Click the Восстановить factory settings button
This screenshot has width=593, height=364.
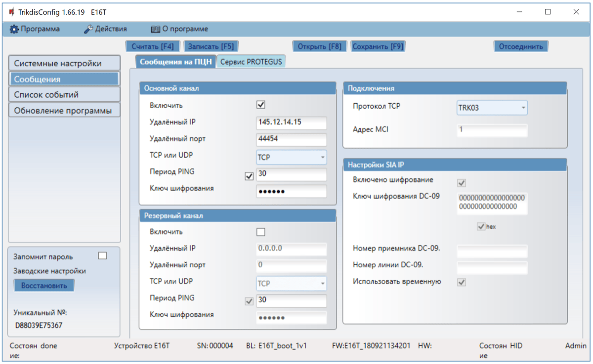(x=44, y=285)
